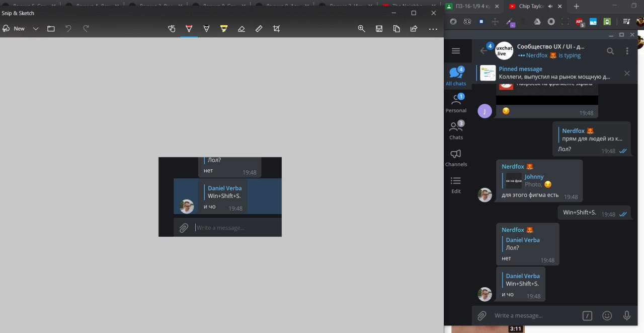Expand the New snip delay dropdown arrow
The image size is (644, 333).
[x=36, y=29]
